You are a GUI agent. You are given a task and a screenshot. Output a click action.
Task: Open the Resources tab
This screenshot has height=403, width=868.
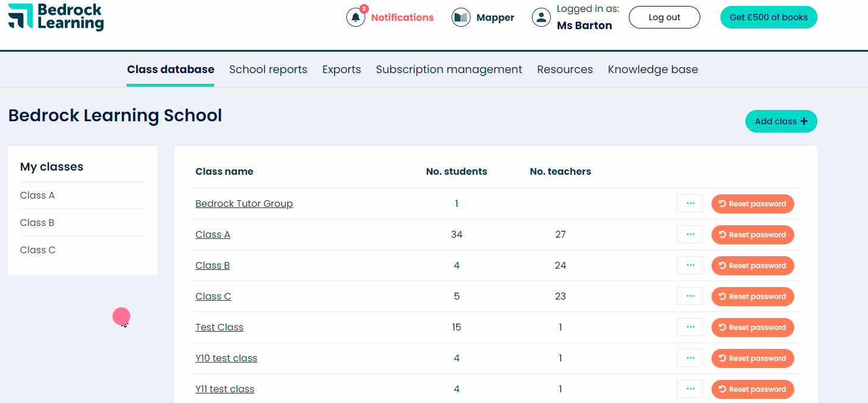pos(565,70)
